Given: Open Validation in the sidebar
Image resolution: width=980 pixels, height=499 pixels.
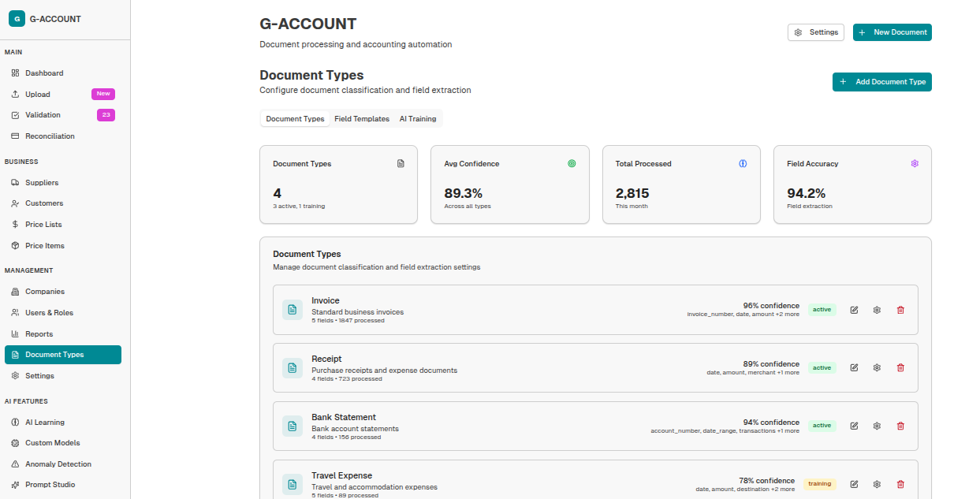Looking at the screenshot, I should (43, 115).
